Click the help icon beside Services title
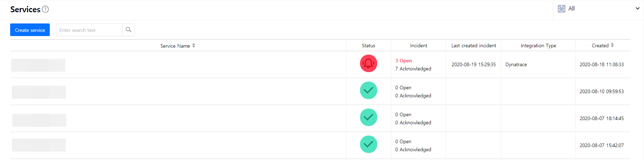644x160 pixels. (x=45, y=9)
